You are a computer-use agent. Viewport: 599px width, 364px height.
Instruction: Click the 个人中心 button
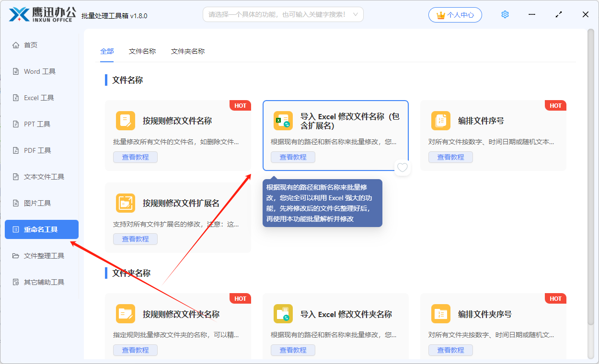[454, 14]
